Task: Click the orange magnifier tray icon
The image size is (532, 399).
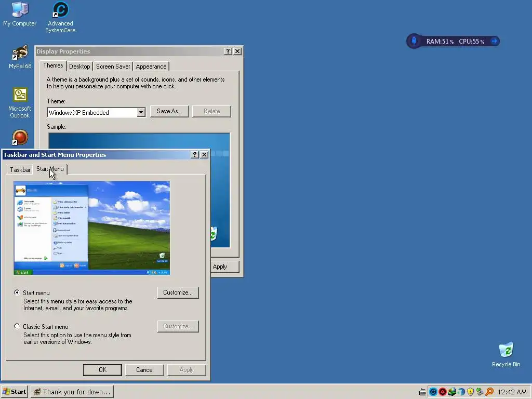Action: [489, 392]
